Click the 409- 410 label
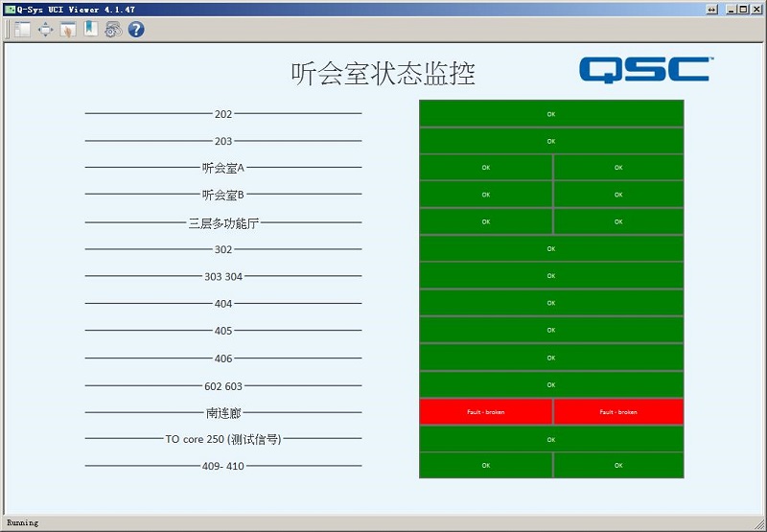The image size is (767, 532). (223, 466)
